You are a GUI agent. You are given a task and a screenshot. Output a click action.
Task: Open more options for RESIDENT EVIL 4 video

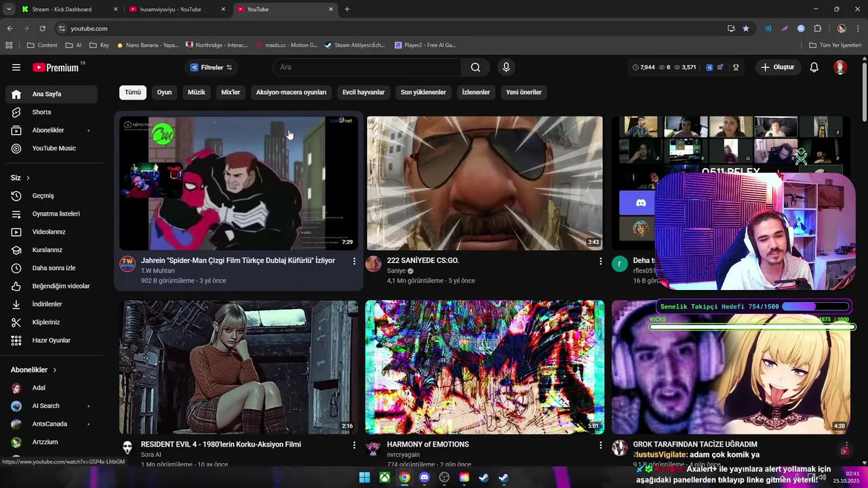point(354,445)
